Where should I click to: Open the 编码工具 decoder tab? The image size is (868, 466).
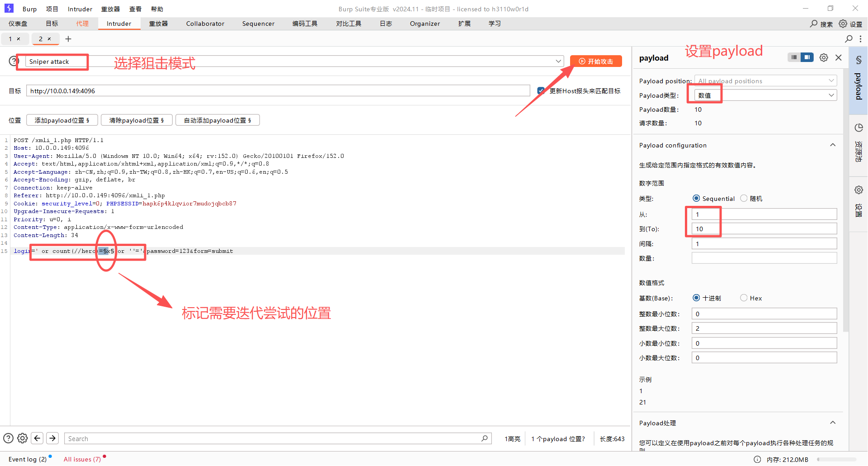tap(305, 24)
